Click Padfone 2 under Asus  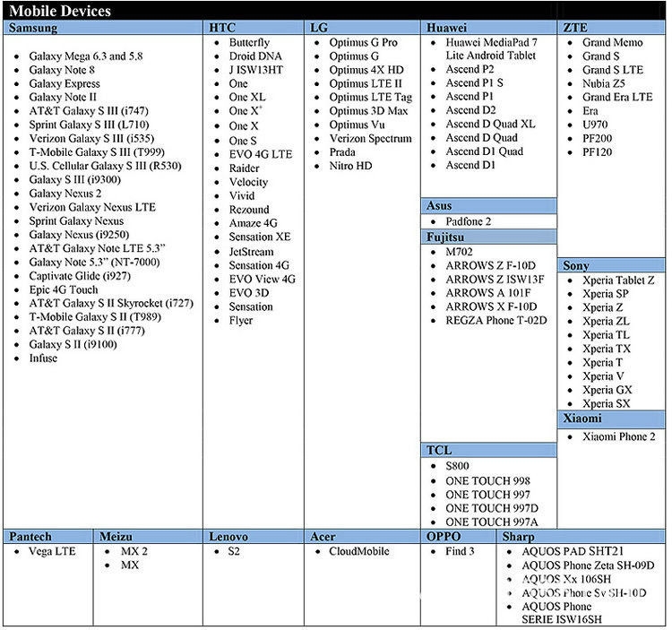(468, 221)
